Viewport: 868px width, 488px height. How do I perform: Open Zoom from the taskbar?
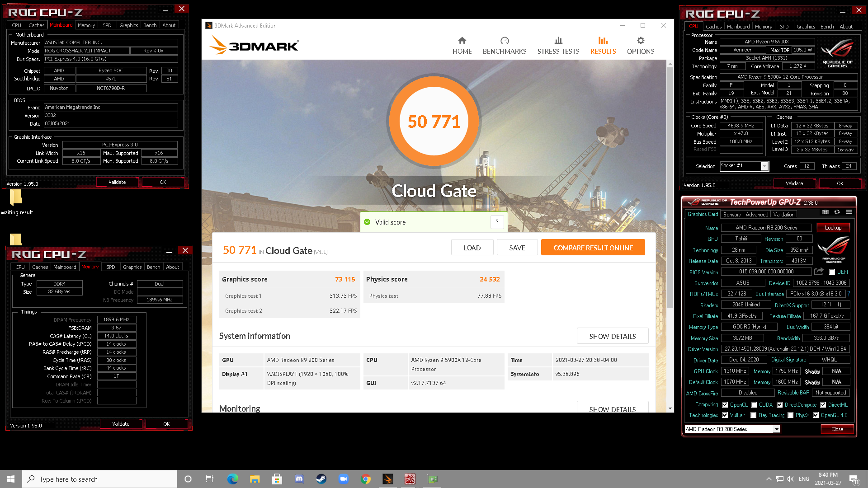coord(343,479)
